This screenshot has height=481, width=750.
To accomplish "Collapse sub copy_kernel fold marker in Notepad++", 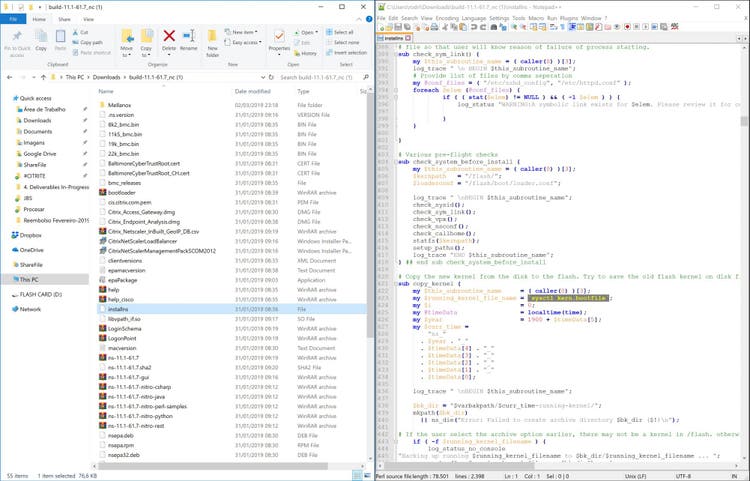I will coord(396,284).
